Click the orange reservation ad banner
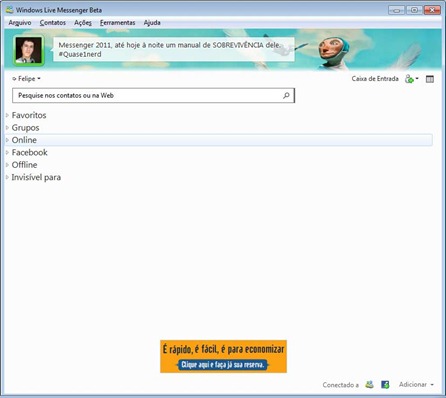This screenshot has width=446, height=398. [223, 356]
